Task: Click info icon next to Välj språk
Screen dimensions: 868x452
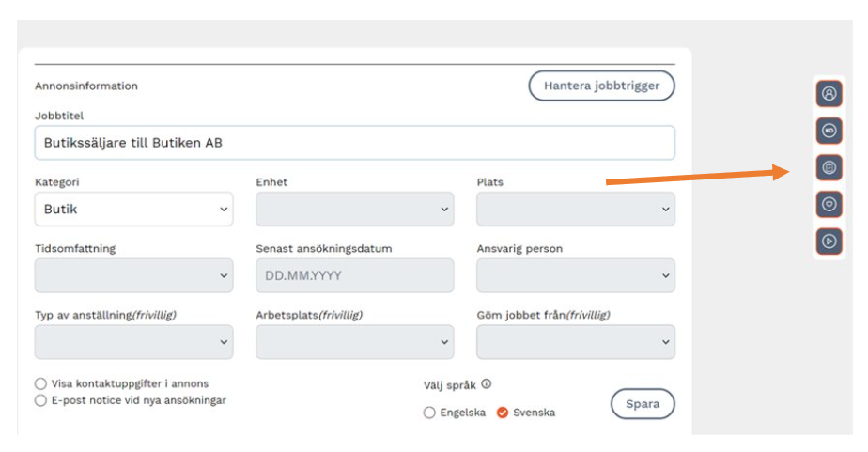Action: [x=487, y=383]
